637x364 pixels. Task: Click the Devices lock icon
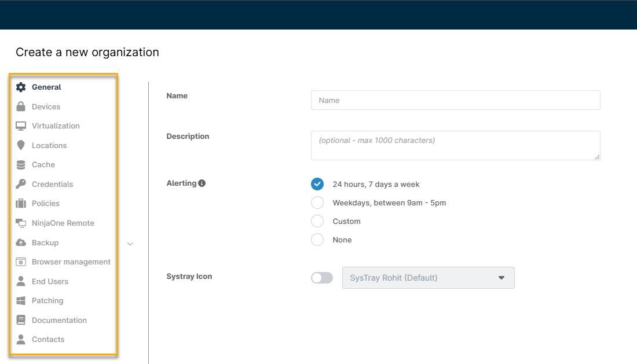21,106
